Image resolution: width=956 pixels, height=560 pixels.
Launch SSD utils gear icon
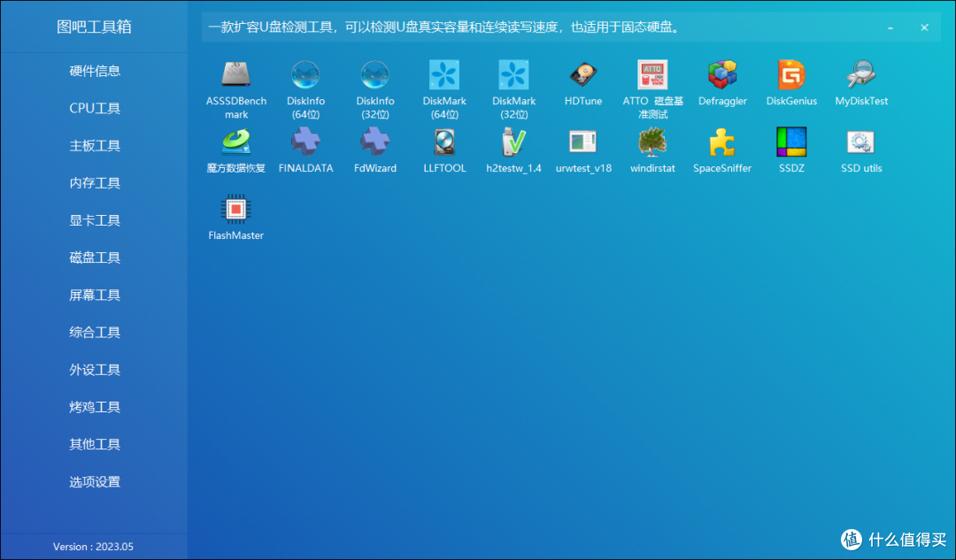coord(861,142)
